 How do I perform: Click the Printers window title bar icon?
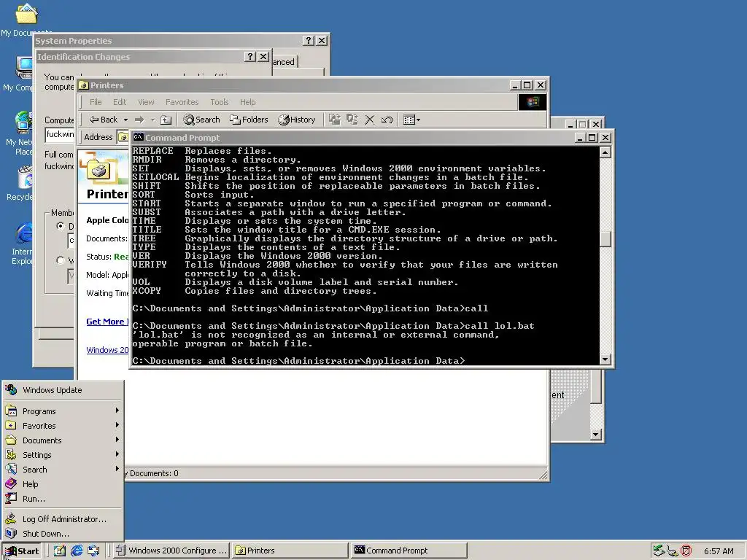[x=84, y=85]
